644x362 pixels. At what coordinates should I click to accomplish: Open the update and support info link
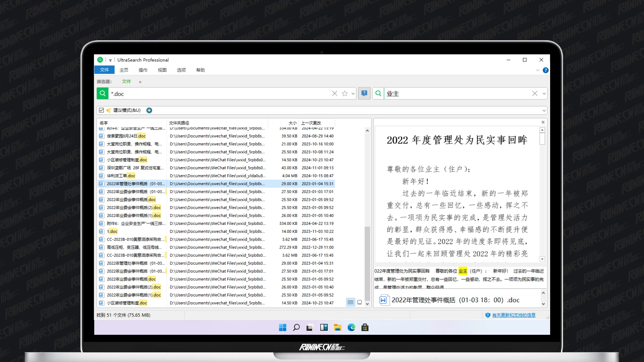click(x=513, y=315)
